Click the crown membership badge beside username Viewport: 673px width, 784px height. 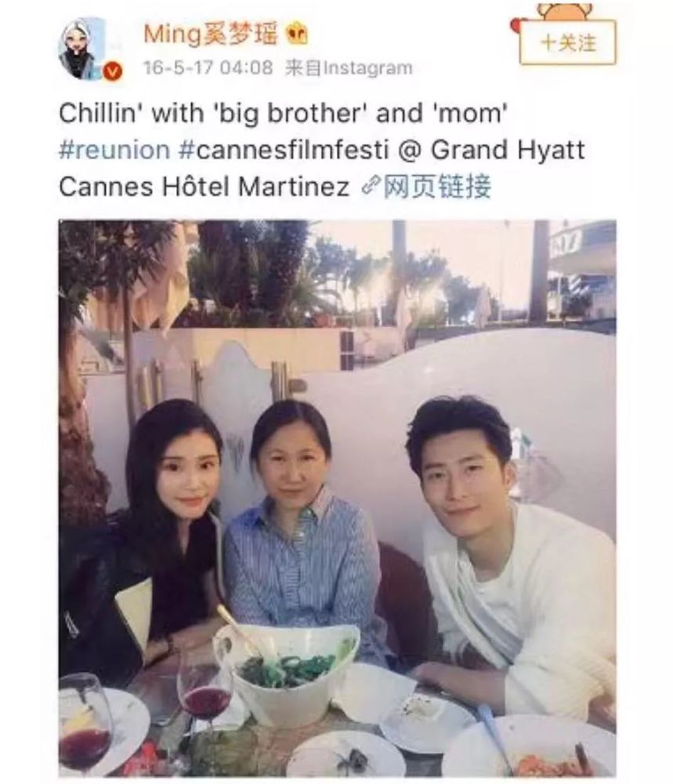tap(296, 34)
